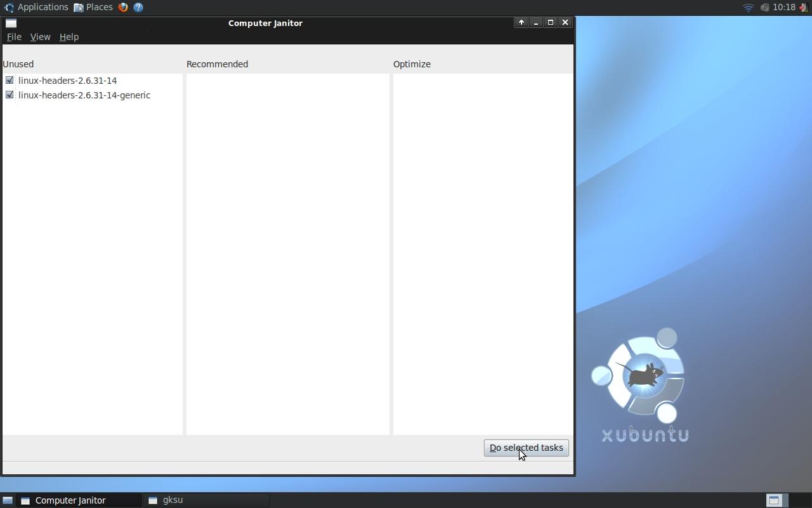Open the Applications menu in the panel

(36, 7)
